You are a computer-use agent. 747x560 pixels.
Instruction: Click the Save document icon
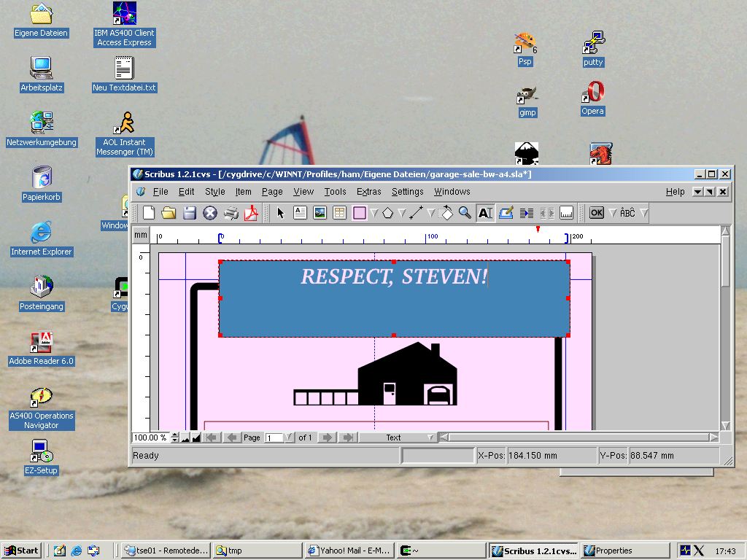pos(190,213)
